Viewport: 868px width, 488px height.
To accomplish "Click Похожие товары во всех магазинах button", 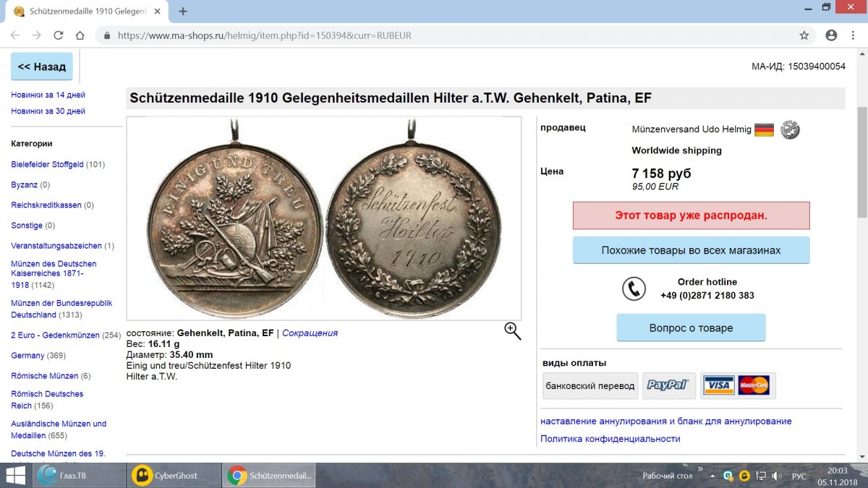I will (691, 250).
